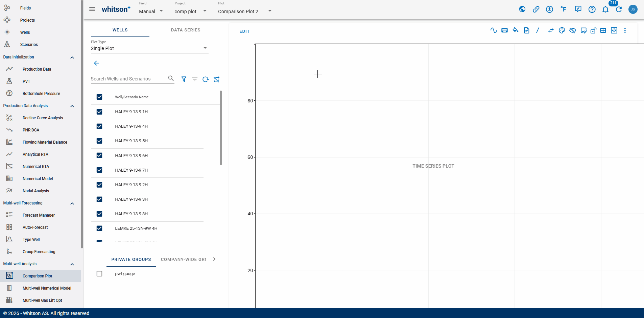Click the globe icon in the top bar

click(522, 9)
